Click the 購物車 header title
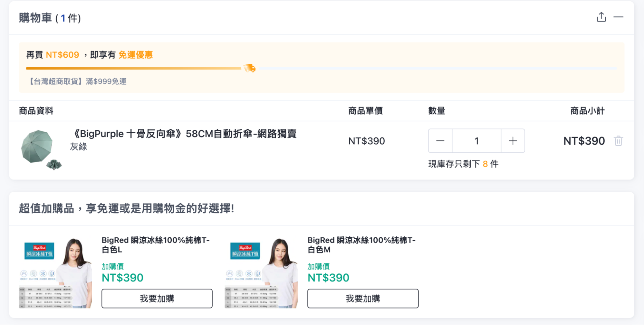Screen dimensions: 644x325 click(x=35, y=18)
